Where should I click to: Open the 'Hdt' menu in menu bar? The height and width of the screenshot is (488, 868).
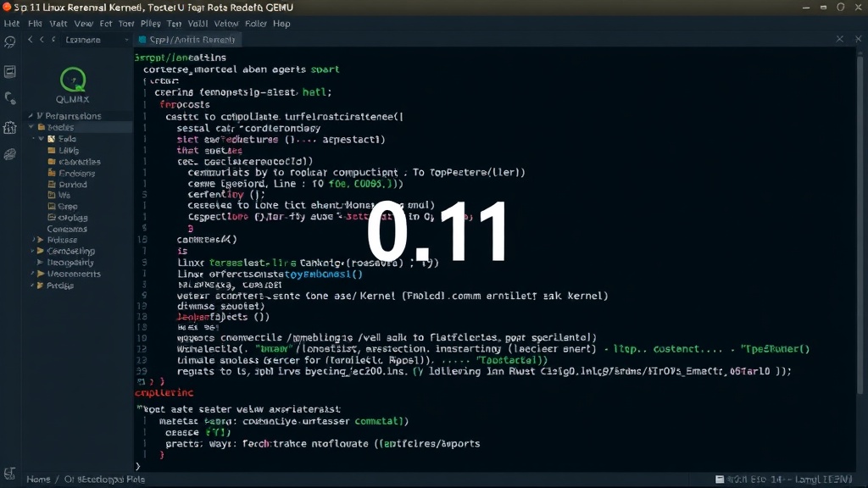tap(12, 23)
